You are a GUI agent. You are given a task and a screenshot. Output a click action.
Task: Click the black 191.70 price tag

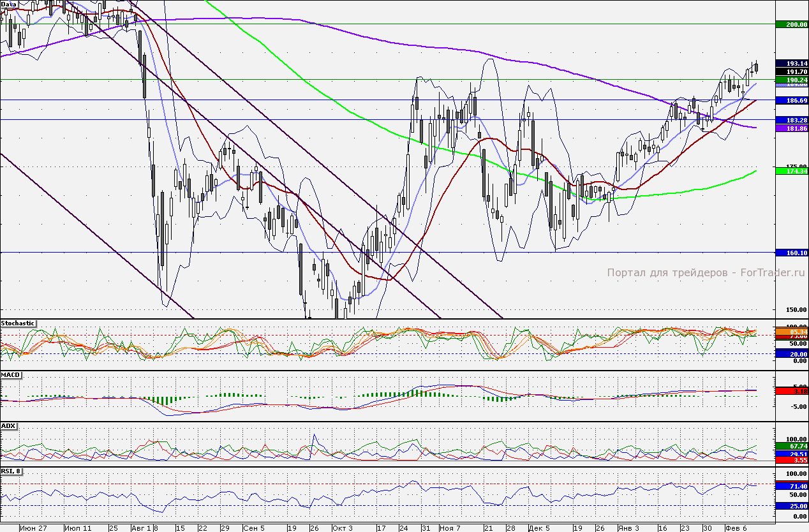[x=792, y=72]
